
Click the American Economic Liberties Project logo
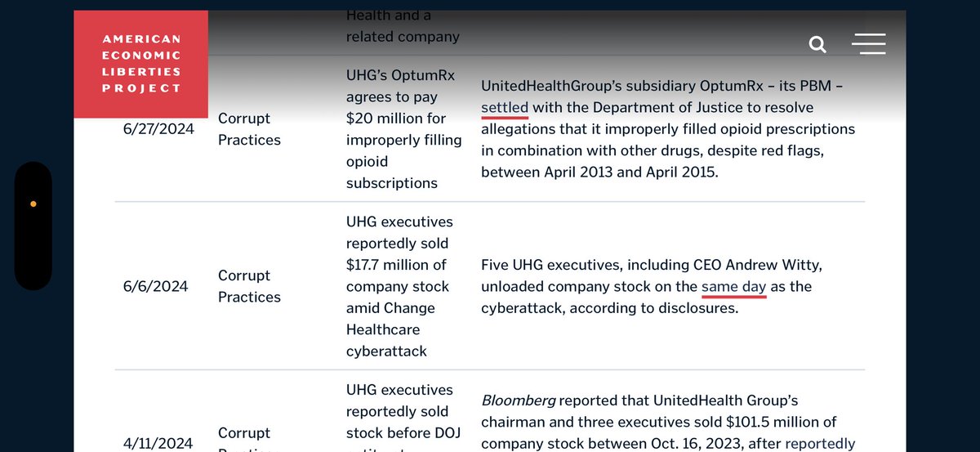[140, 64]
